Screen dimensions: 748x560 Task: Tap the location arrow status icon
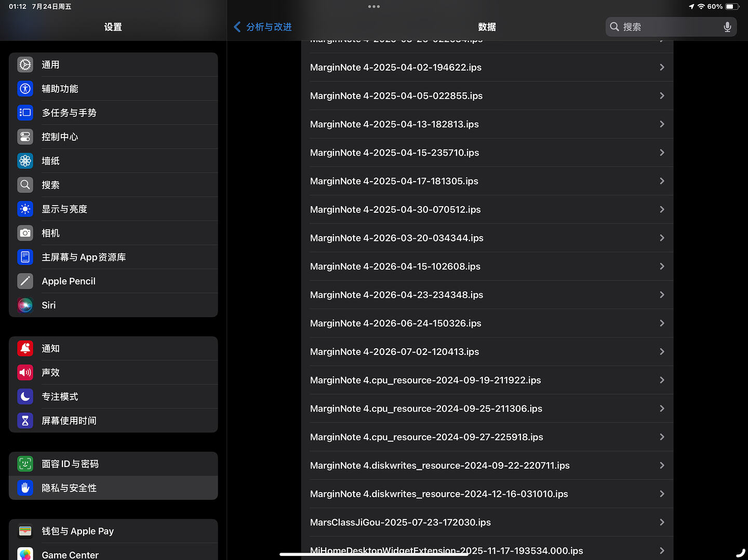(691, 7)
